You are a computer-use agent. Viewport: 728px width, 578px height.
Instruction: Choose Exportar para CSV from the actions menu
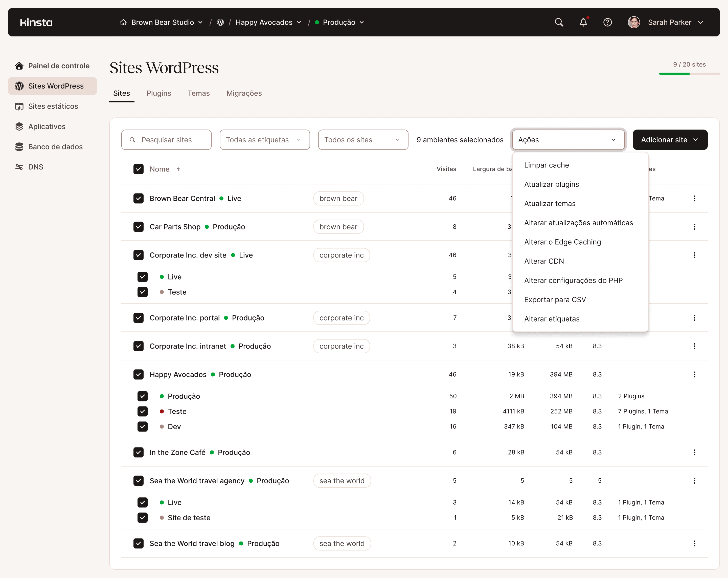(x=555, y=299)
